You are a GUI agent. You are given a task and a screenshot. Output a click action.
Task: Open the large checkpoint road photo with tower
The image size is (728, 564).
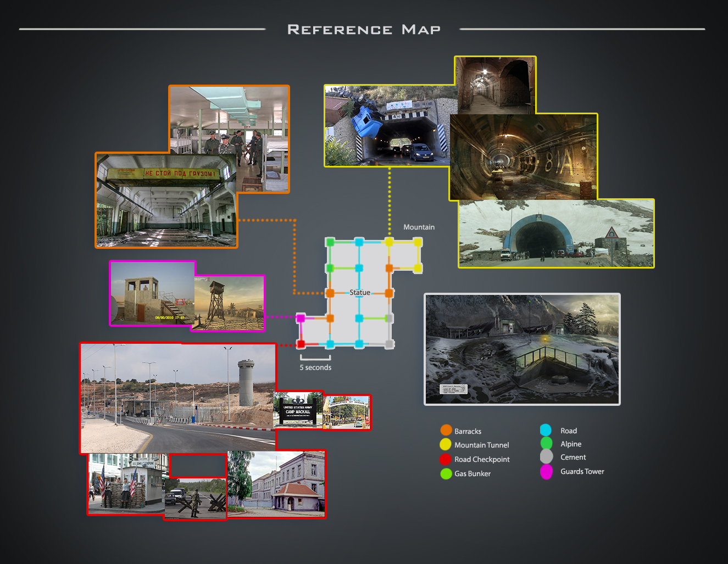pyautogui.click(x=177, y=399)
